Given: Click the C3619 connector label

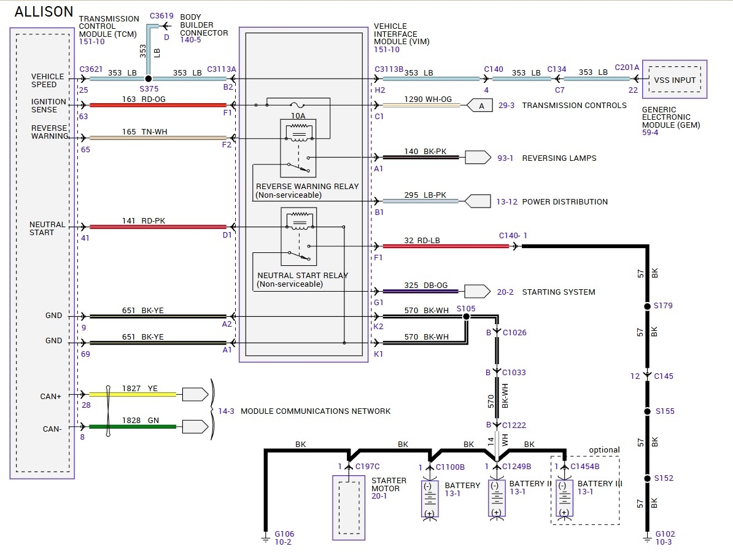Looking at the screenshot, I should [161, 16].
